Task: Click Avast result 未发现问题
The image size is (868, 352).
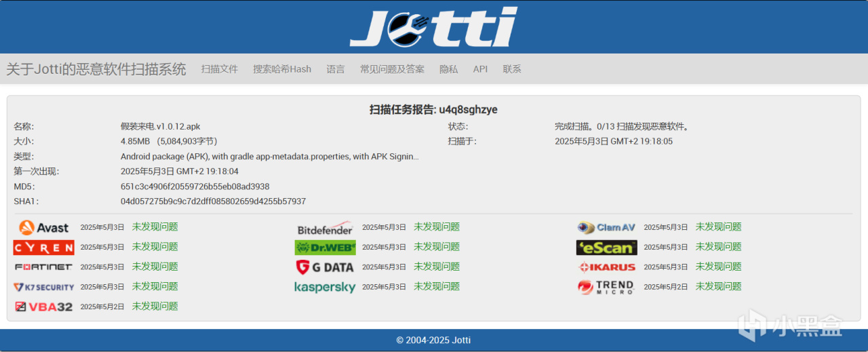Action: 155,227
